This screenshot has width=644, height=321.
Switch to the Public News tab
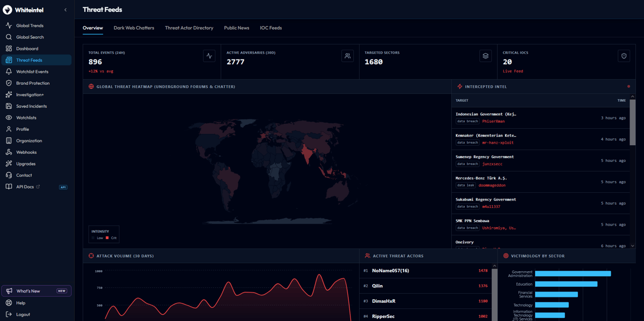[x=237, y=28]
